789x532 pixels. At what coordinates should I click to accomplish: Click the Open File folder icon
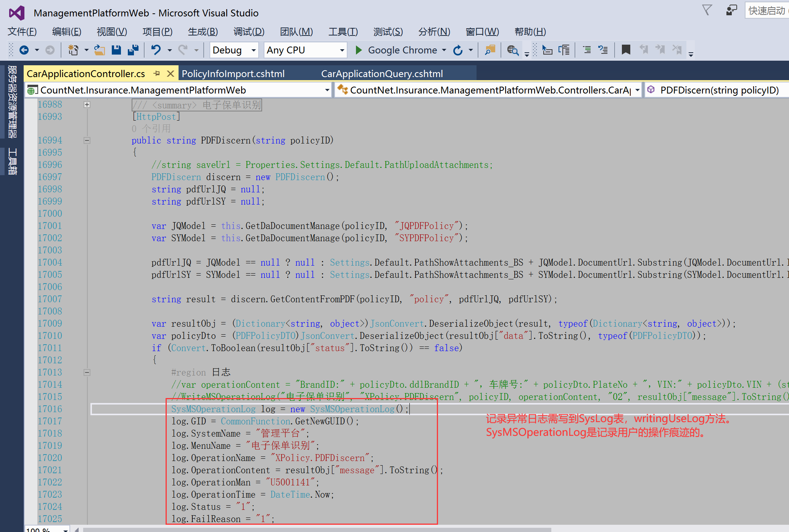pos(100,50)
